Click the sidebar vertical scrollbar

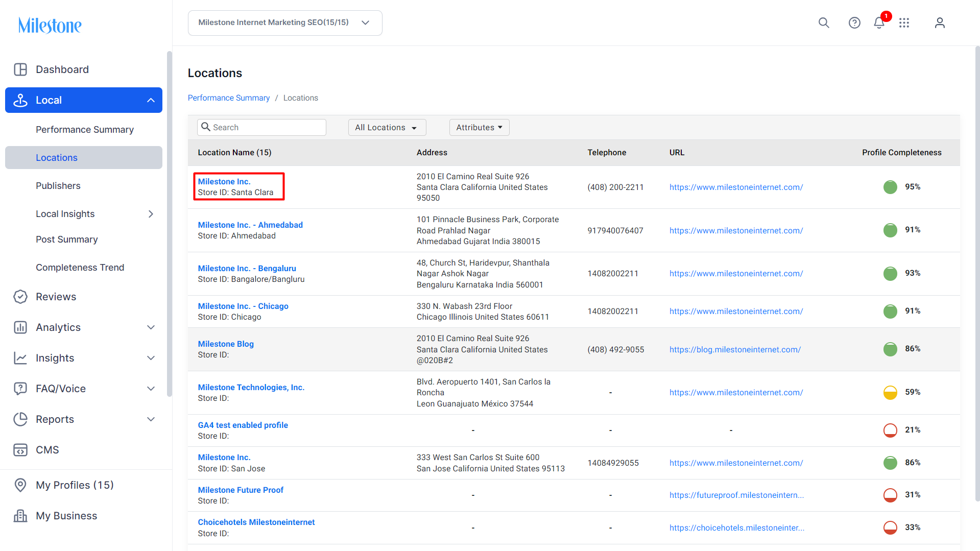(x=169, y=224)
